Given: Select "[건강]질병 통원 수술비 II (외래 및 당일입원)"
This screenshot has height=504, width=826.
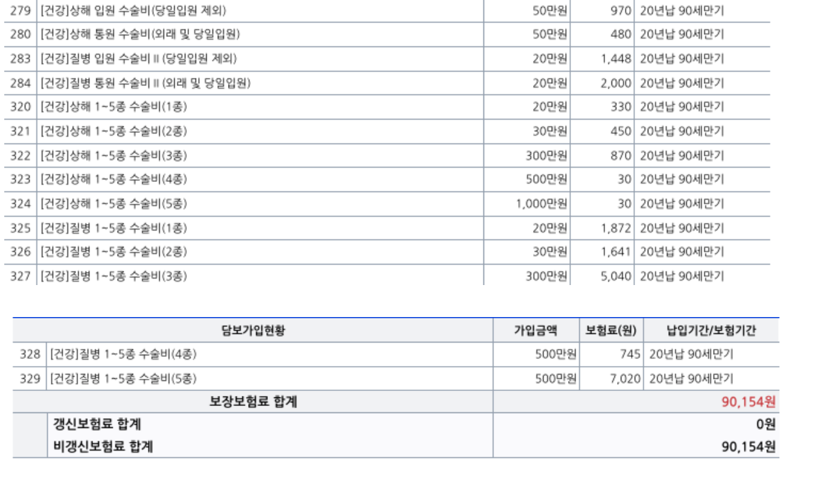Looking at the screenshot, I should click(146, 83).
